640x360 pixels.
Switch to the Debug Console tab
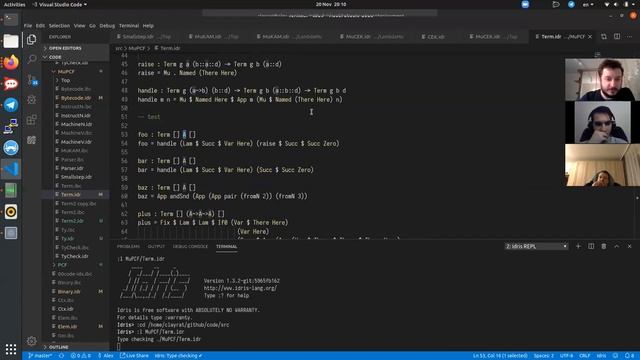click(190, 247)
